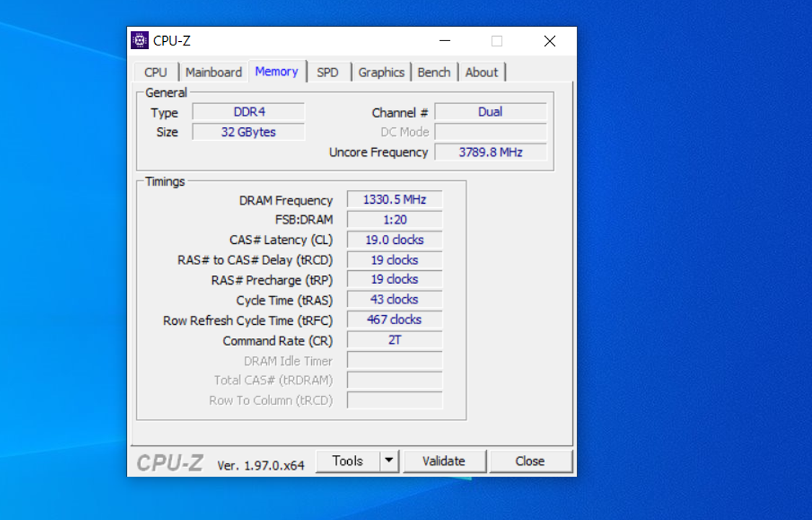Close the CPU-Z window with X
The height and width of the screenshot is (520, 812).
[550, 41]
